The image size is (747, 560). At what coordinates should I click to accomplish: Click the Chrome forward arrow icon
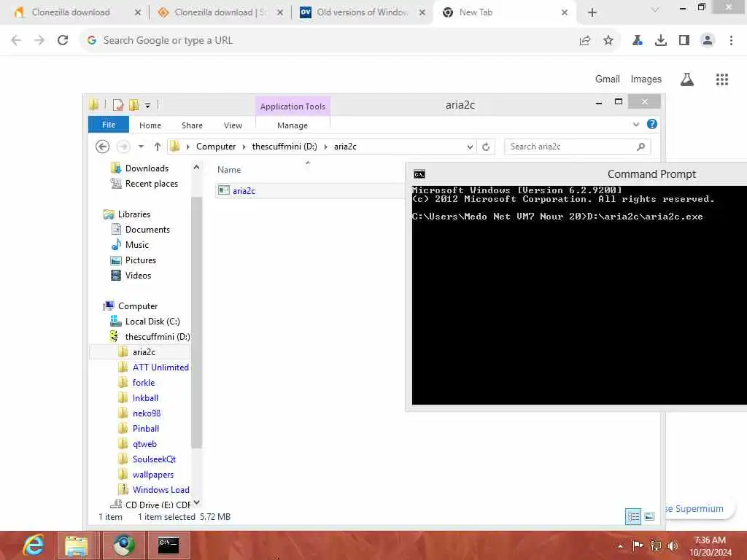pyautogui.click(x=39, y=41)
